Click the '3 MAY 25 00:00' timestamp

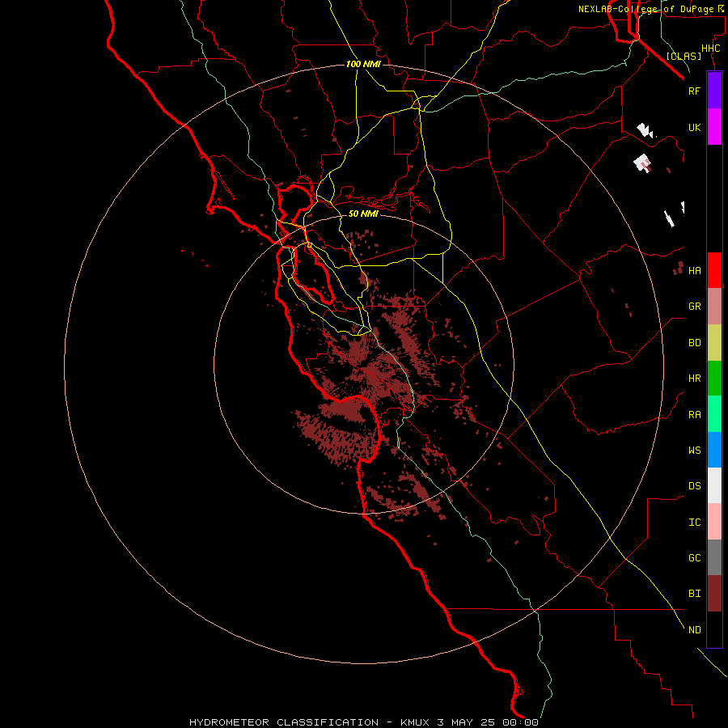point(488,722)
